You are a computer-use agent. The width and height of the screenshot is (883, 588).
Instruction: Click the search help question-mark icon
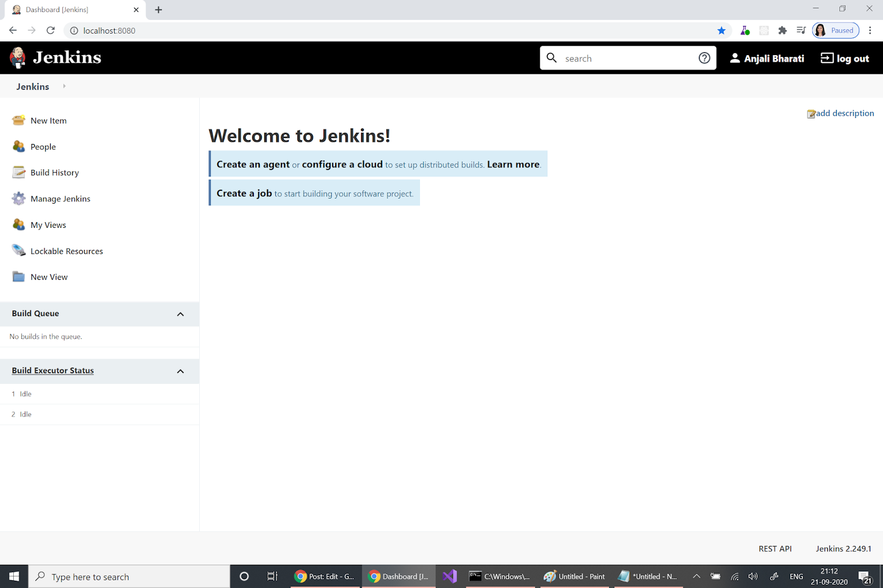tap(704, 58)
